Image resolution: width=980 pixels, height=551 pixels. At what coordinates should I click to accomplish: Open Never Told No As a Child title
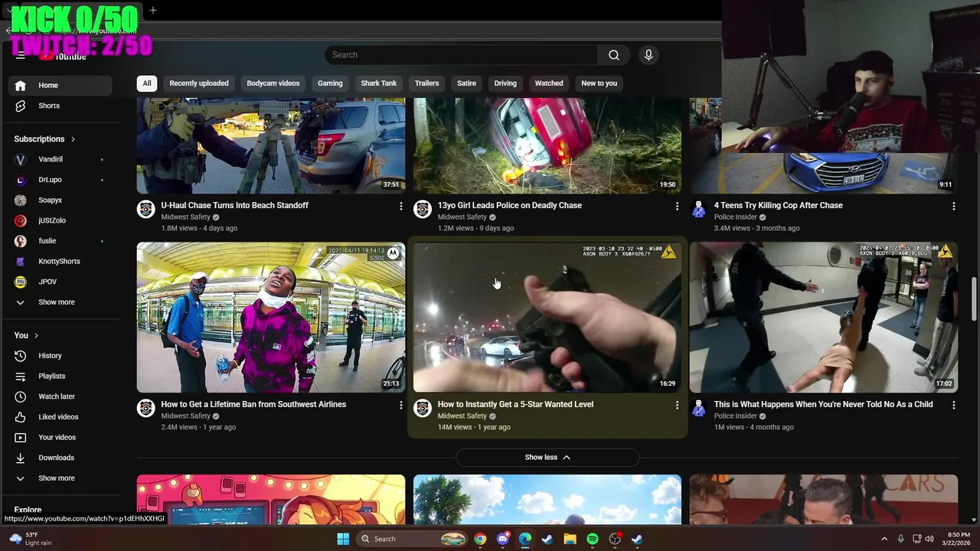[x=823, y=404]
